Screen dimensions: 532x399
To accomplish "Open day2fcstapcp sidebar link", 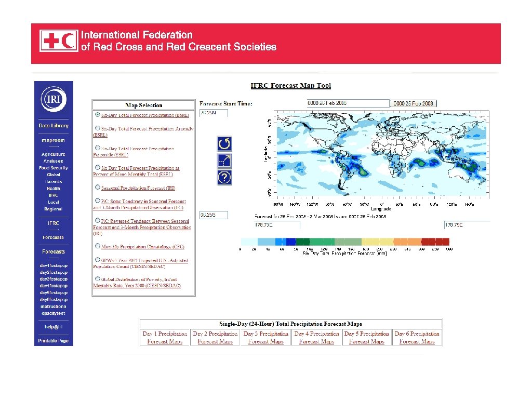I will [x=54, y=272].
